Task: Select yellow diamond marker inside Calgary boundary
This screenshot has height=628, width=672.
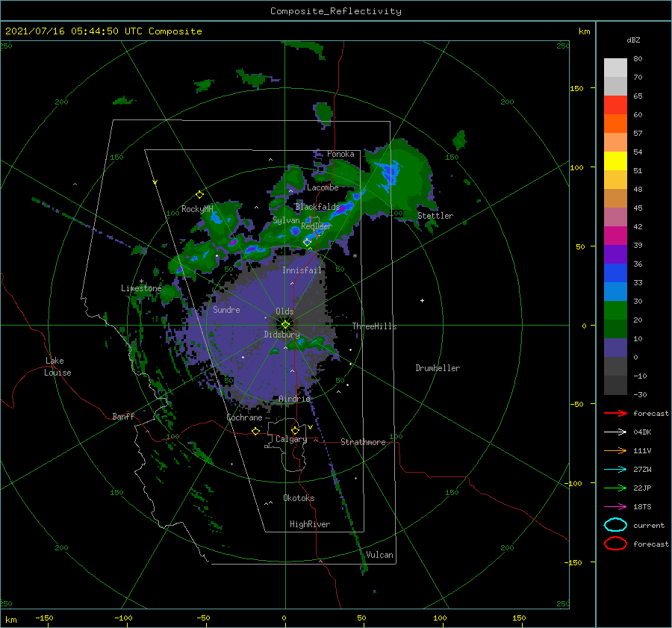Action: pos(295,430)
